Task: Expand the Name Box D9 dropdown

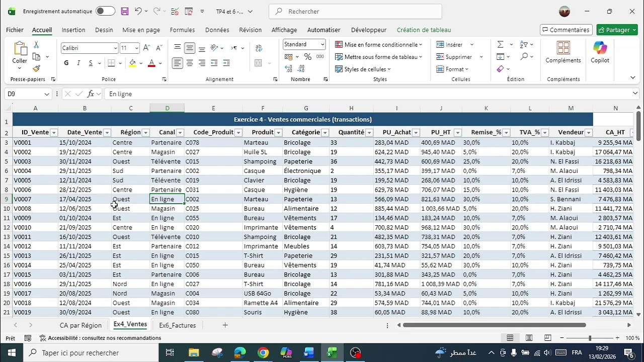Action: pyautogui.click(x=47, y=94)
